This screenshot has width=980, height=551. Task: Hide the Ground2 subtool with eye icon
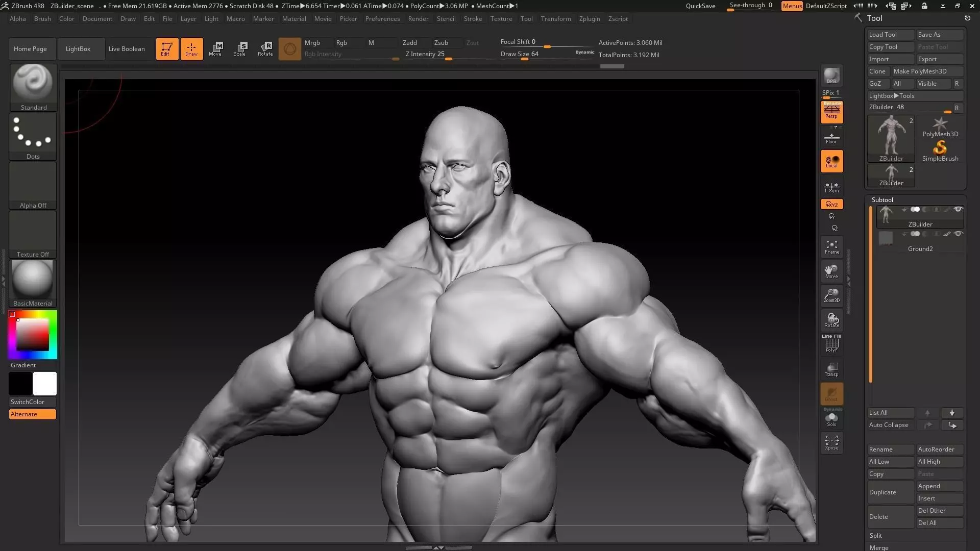pos(958,234)
